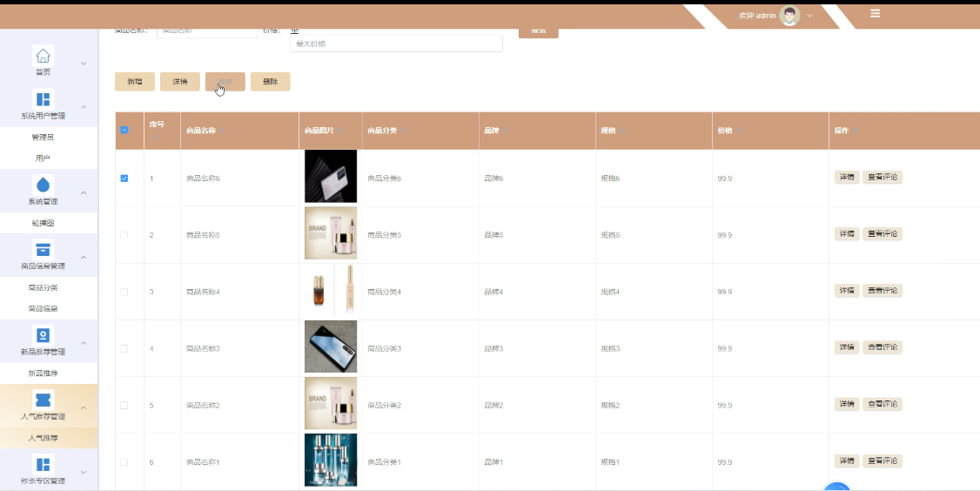Click 查看评论 button in row 商品名称3
The width and height of the screenshot is (980, 491).
[883, 347]
